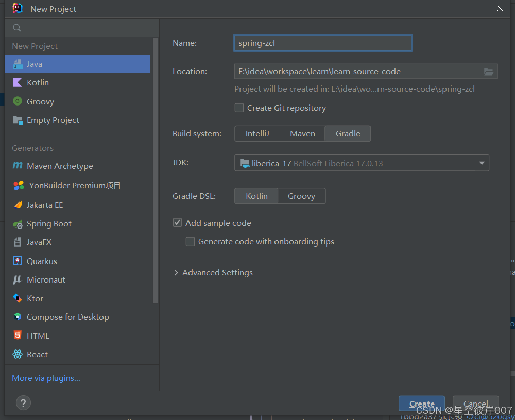Select the JavaFX label
515x420 pixels.
click(x=39, y=242)
